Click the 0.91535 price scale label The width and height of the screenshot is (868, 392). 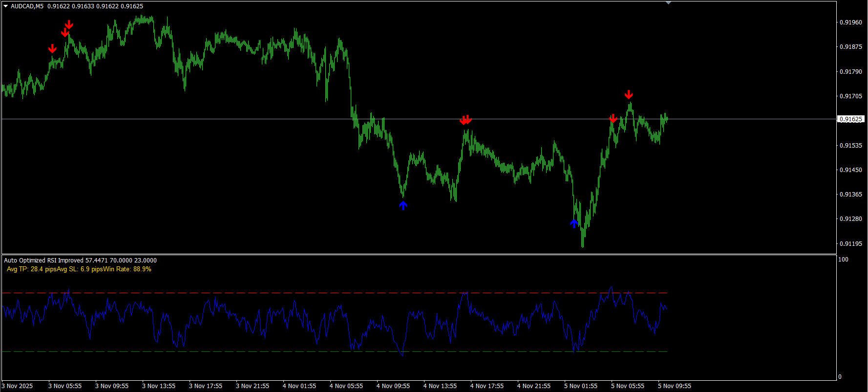pyautogui.click(x=851, y=146)
